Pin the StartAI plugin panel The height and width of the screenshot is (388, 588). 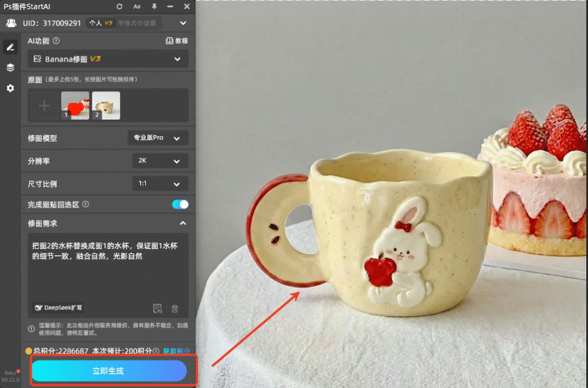(154, 7)
